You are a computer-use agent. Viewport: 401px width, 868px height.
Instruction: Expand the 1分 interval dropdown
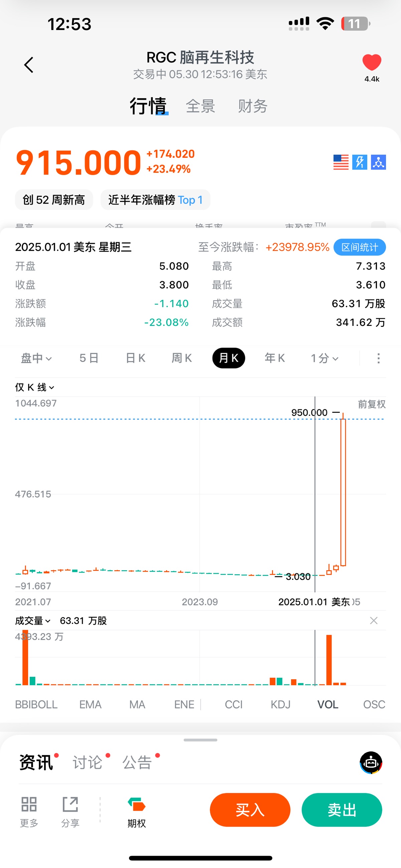click(x=324, y=358)
